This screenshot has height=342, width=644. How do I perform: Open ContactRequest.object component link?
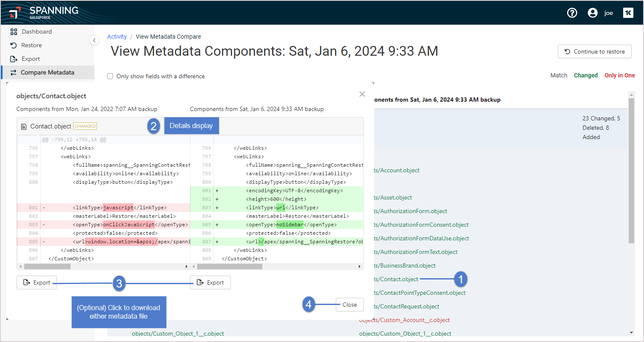point(407,306)
